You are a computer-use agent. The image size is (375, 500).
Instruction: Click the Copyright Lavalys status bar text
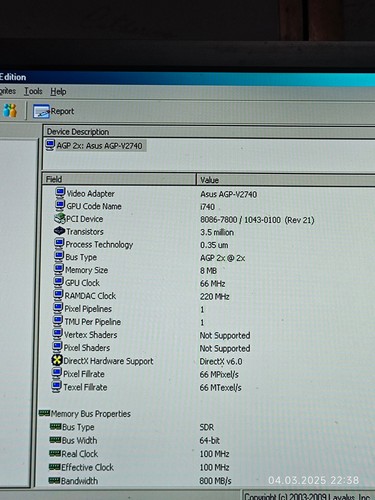(308, 496)
